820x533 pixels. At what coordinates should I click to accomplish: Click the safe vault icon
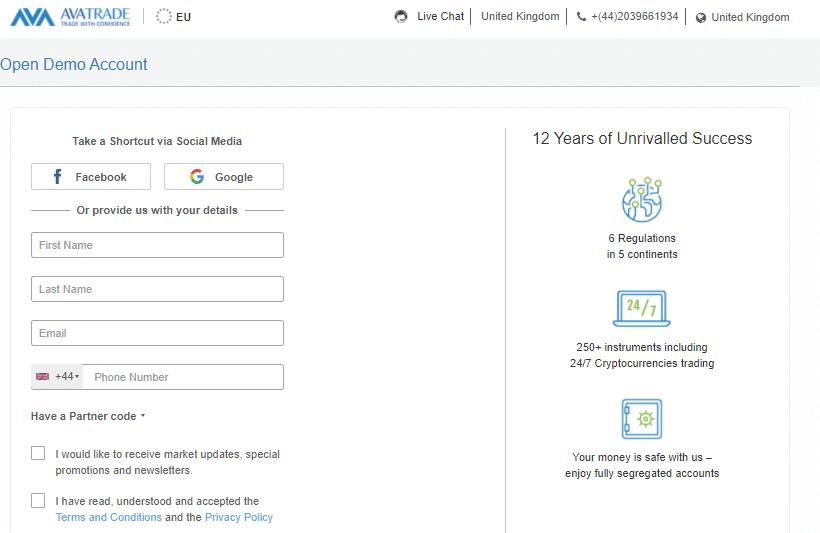641,419
